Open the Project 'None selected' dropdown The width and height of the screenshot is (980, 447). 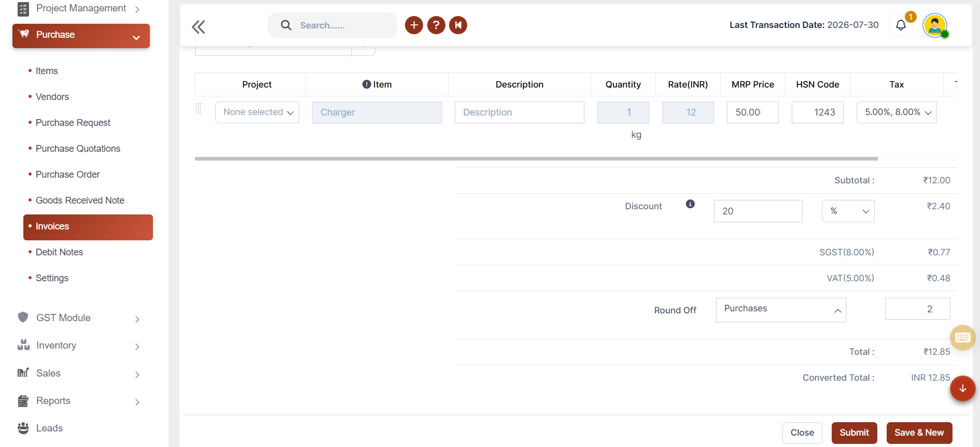click(x=257, y=112)
